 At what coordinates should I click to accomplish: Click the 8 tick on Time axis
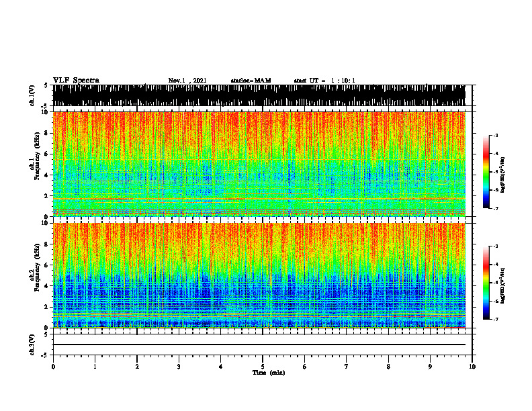pos(388,367)
